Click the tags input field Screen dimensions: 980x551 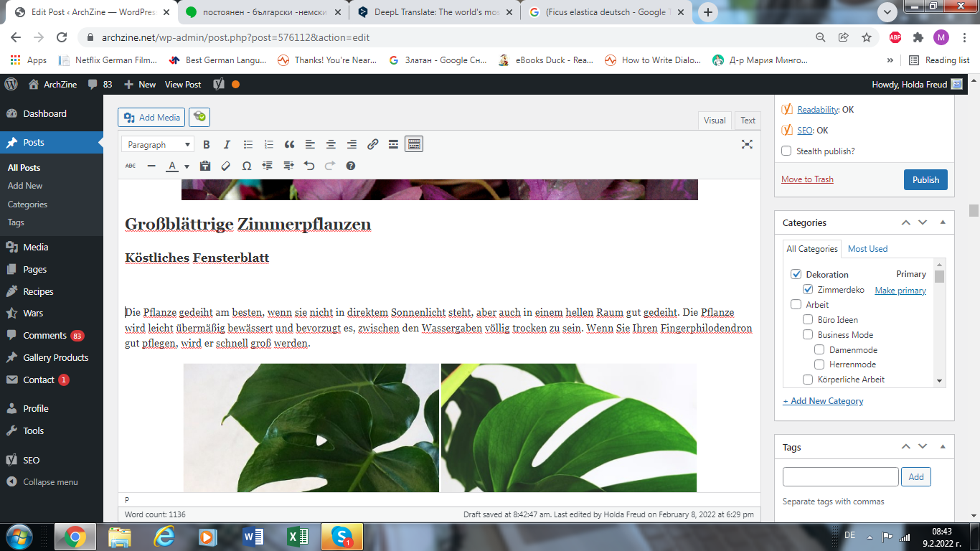[x=840, y=476]
